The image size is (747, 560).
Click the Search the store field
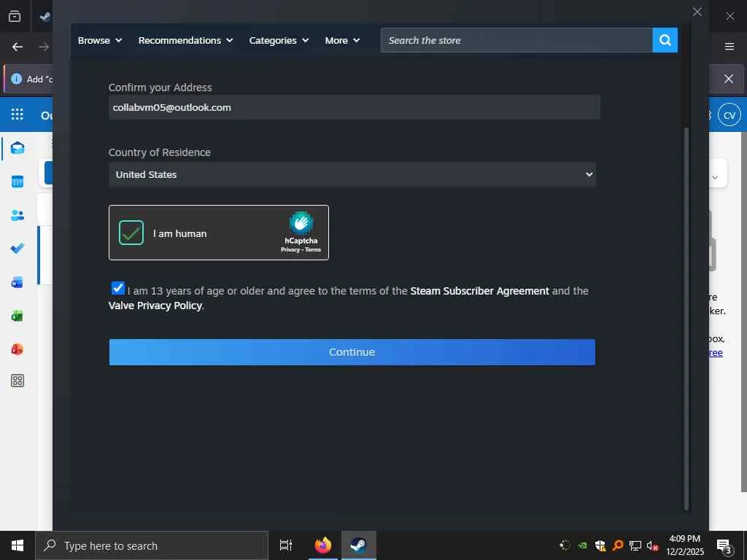pos(516,40)
